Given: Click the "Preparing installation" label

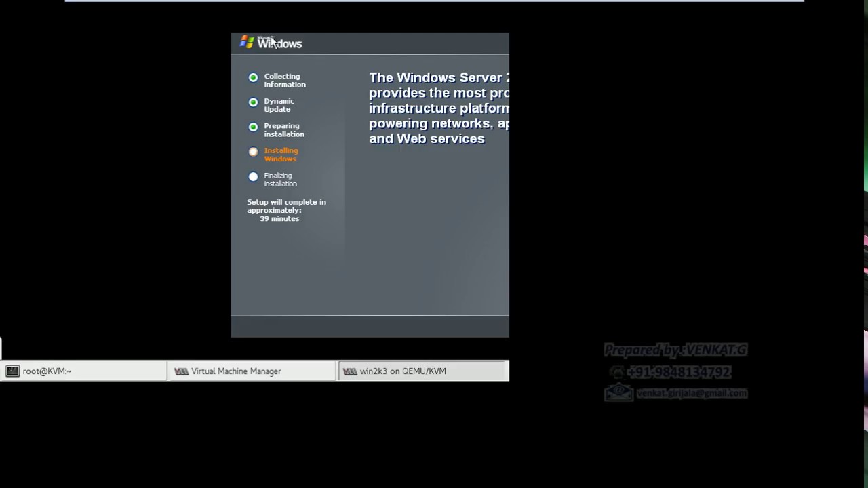Looking at the screenshot, I should click(284, 130).
